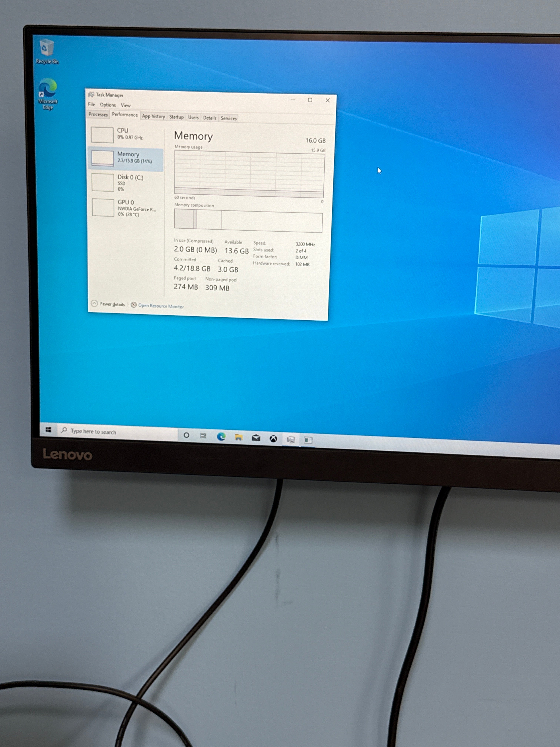This screenshot has height=747, width=560.
Task: Collapse with the Fewer details button
Action: (x=108, y=304)
